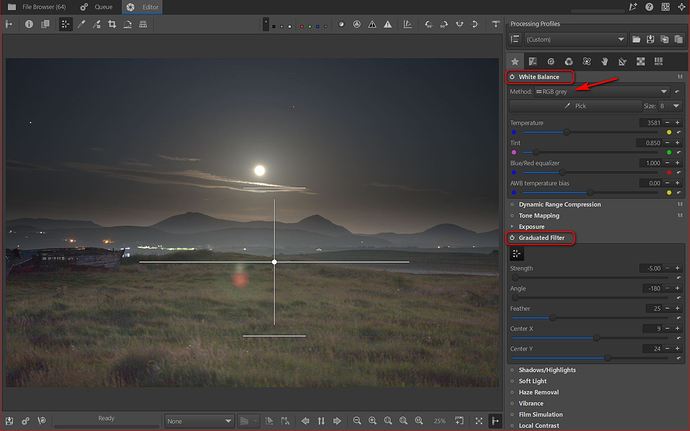
Task: Toggle the White Balance tool on or off
Action: [x=514, y=77]
